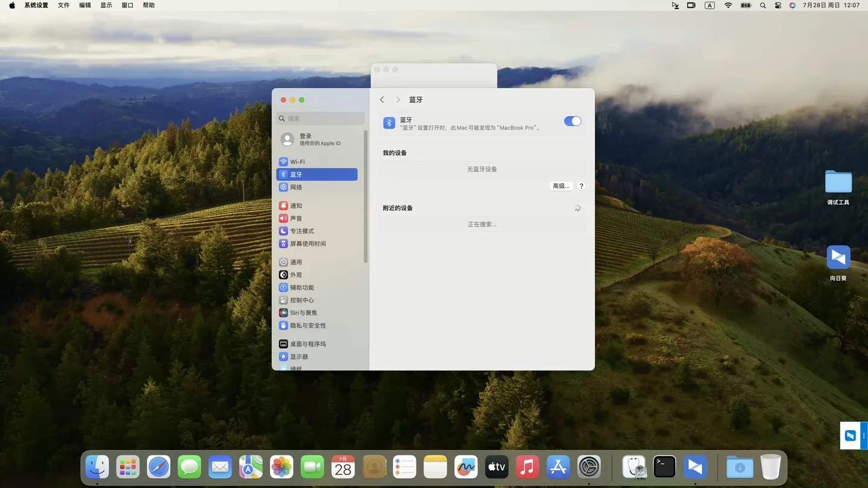Select 专注模式 in the sidebar
Screen dimensions: 868x488
point(301,231)
